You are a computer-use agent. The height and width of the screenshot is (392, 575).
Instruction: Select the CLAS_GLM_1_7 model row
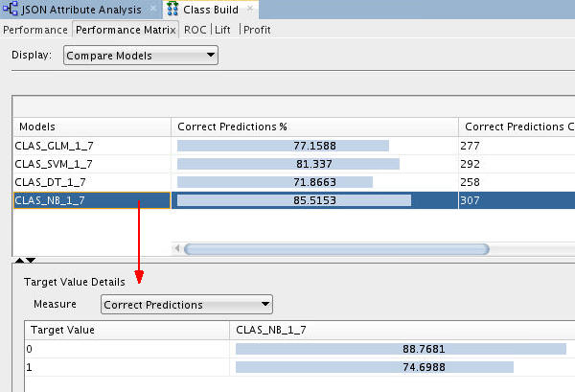91,146
